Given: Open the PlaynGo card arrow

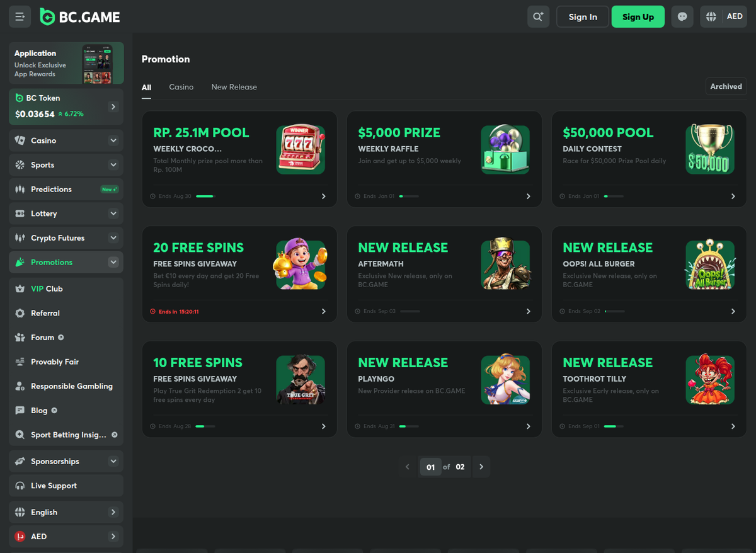Looking at the screenshot, I should pos(529,426).
